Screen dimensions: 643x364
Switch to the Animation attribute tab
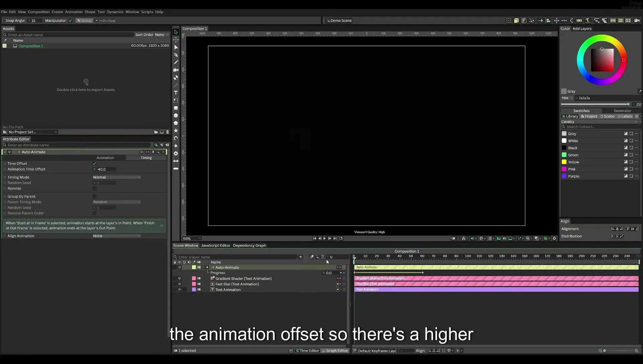(105, 158)
